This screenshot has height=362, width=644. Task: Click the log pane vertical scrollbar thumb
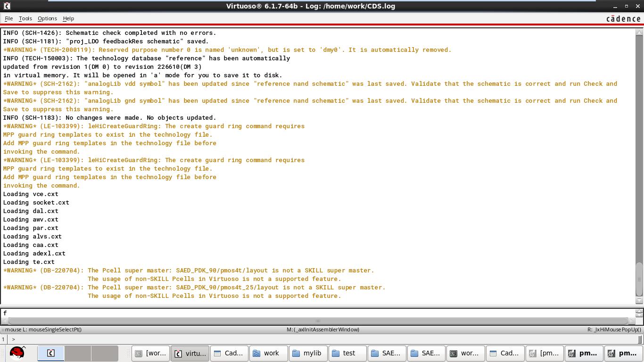tap(639, 279)
